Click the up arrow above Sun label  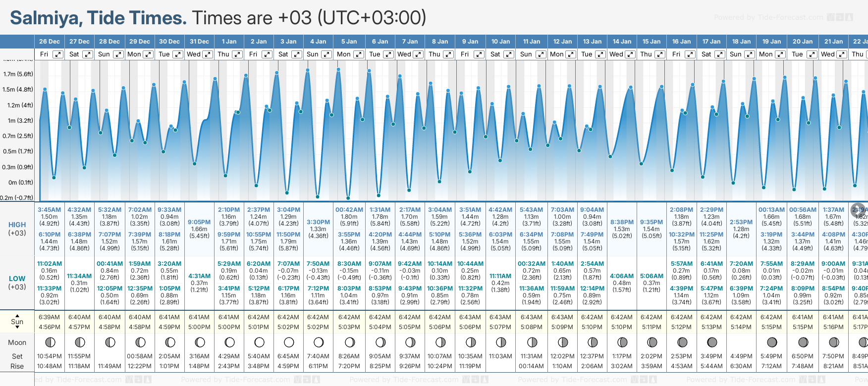(x=17, y=315)
